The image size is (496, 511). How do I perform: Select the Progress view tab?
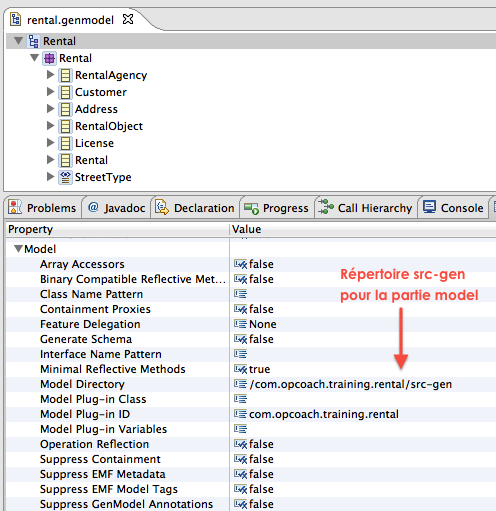pyautogui.click(x=276, y=208)
